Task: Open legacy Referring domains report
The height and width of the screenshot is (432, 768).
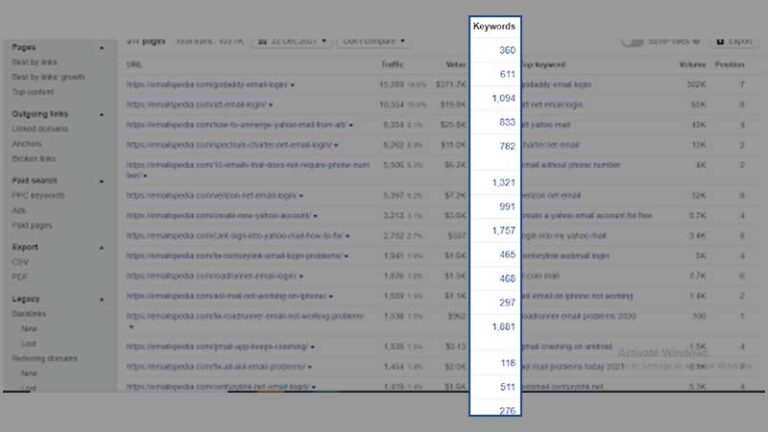Action: [45, 359]
